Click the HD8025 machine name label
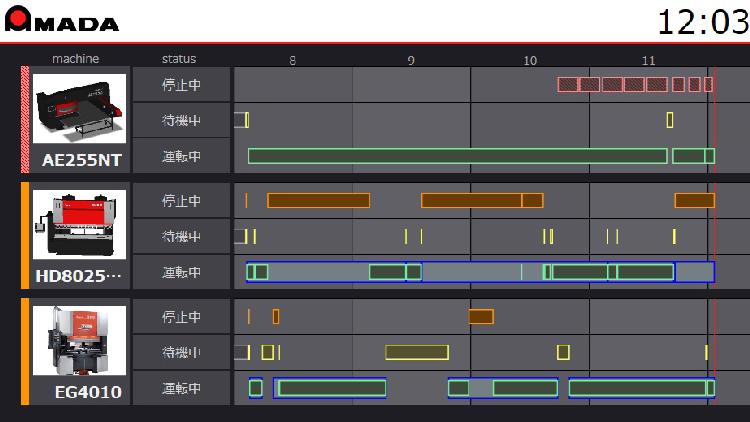Screen dimensions: 750x422 coord(78,276)
